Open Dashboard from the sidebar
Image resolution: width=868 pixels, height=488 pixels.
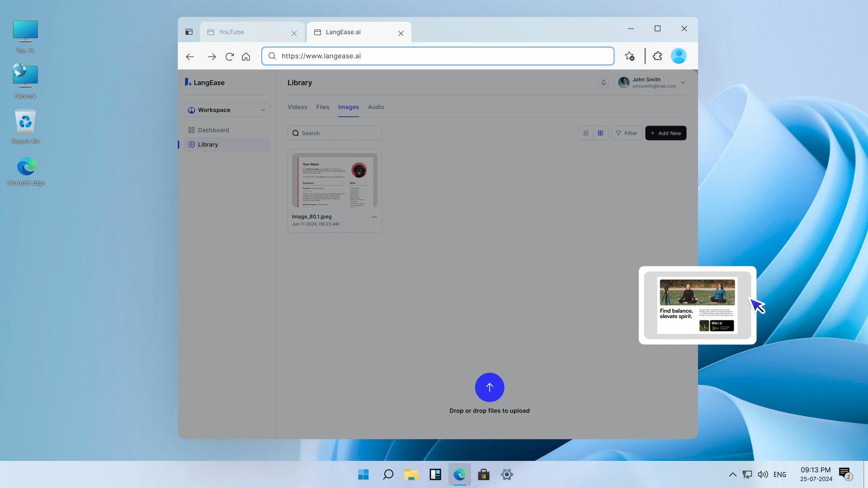point(213,130)
